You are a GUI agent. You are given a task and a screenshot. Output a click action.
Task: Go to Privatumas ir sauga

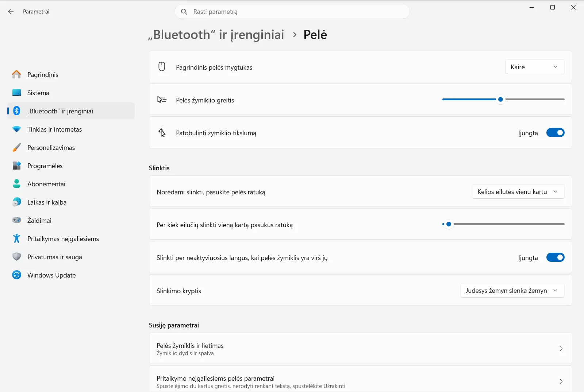point(71,257)
